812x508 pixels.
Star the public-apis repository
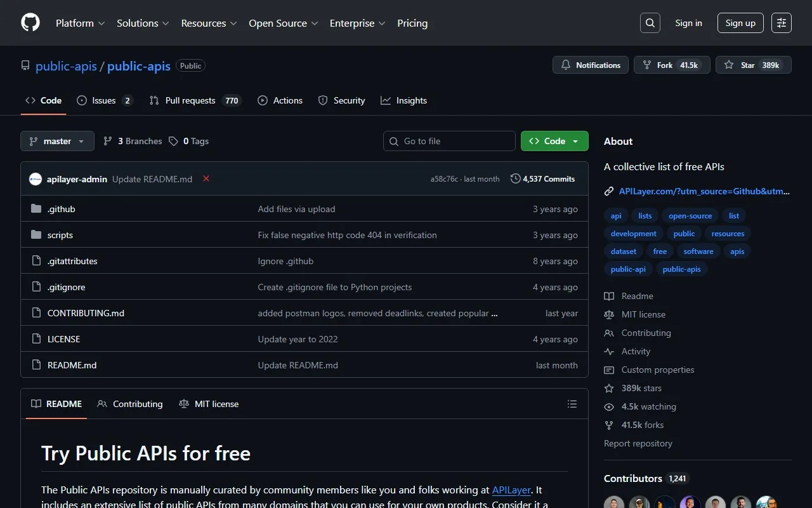click(x=753, y=64)
